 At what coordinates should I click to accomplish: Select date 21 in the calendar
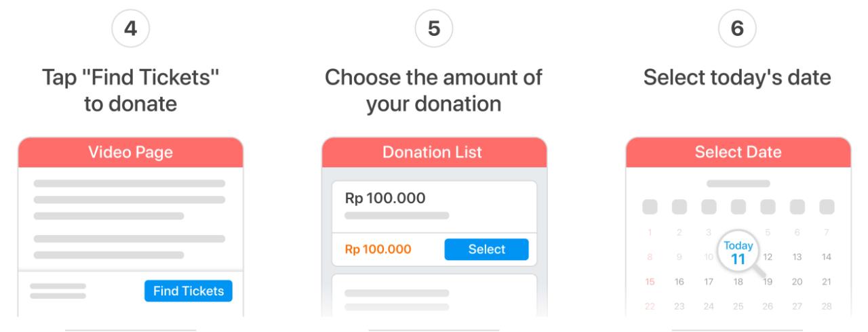(x=826, y=281)
